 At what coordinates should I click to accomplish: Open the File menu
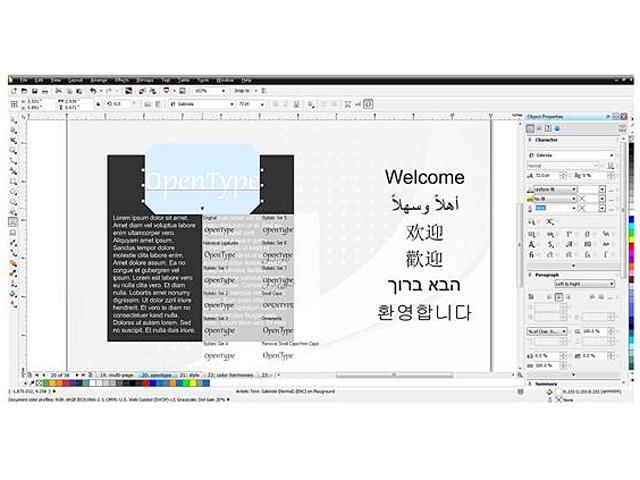(22, 79)
